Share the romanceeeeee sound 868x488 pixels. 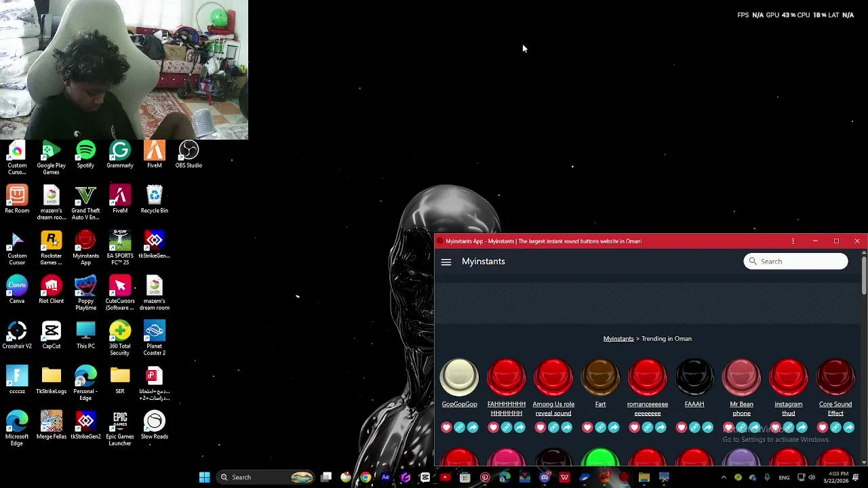click(x=660, y=427)
